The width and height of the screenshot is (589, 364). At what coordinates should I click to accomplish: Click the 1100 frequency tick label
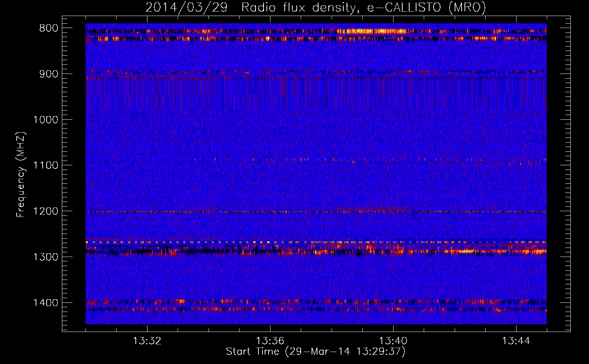click(46, 166)
